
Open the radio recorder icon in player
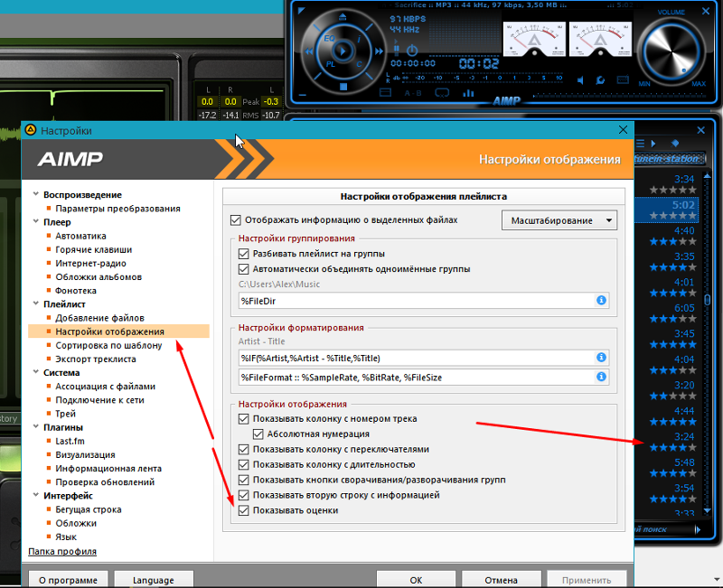point(623,79)
